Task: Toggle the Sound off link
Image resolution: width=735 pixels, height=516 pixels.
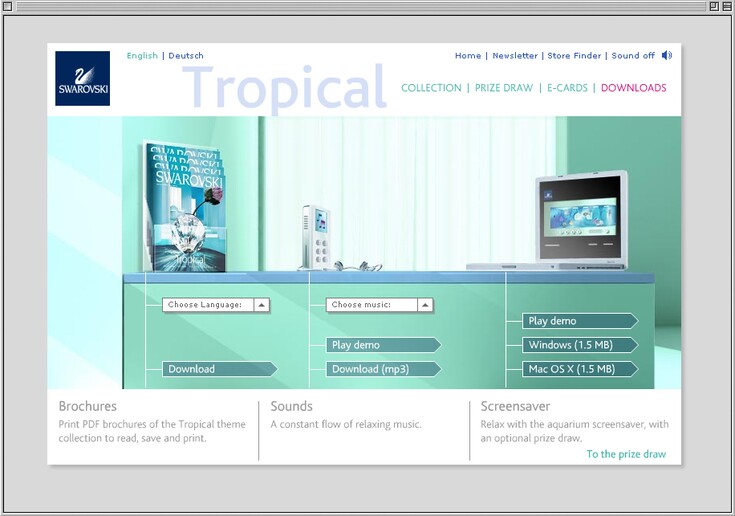Action: point(633,55)
